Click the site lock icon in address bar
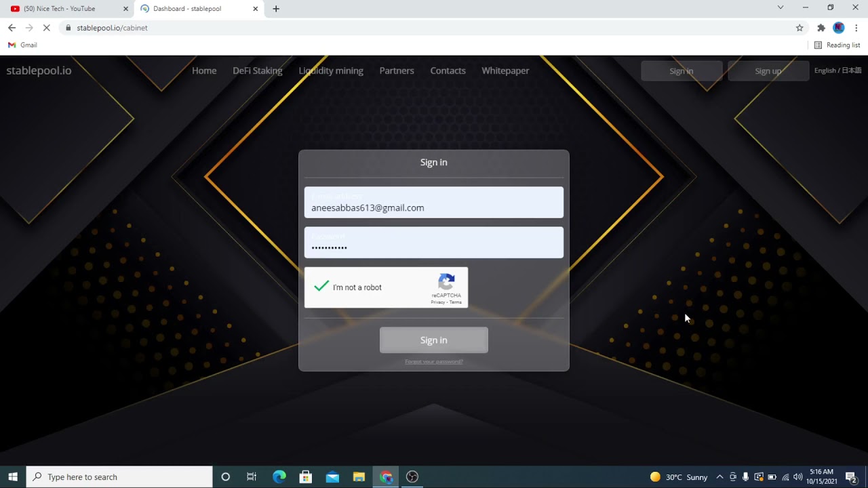Viewport: 868px width, 488px height. 68,28
